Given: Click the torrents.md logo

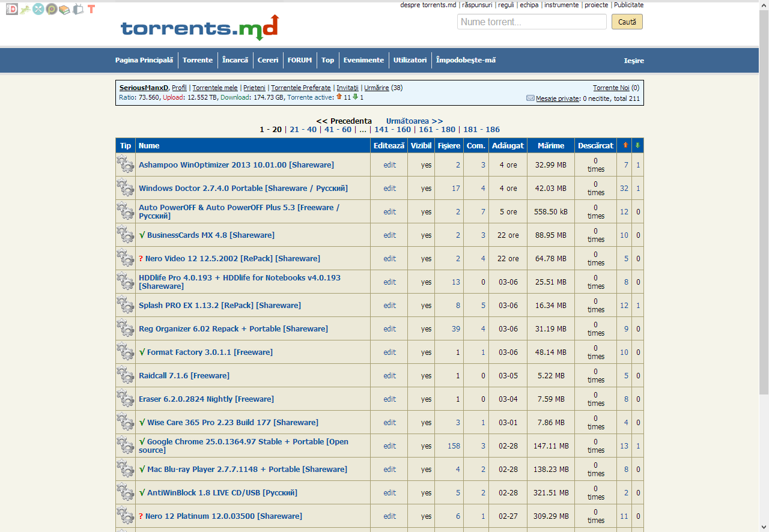Looking at the screenshot, I should tap(199, 28).
